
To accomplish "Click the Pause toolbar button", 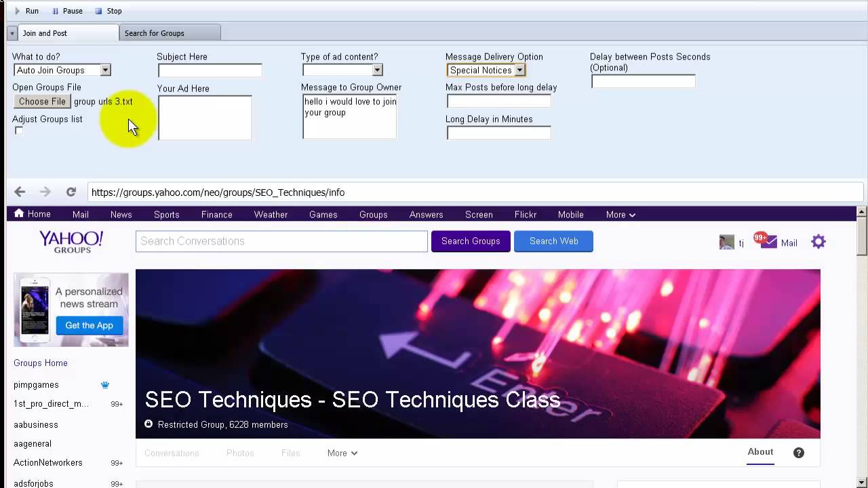I will [x=66, y=11].
